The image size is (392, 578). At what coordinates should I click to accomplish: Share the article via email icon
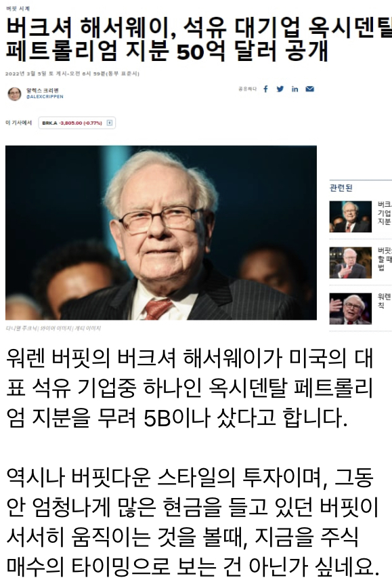point(310,89)
